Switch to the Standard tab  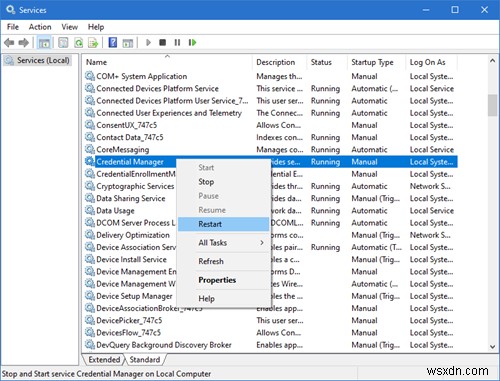pyautogui.click(x=145, y=360)
